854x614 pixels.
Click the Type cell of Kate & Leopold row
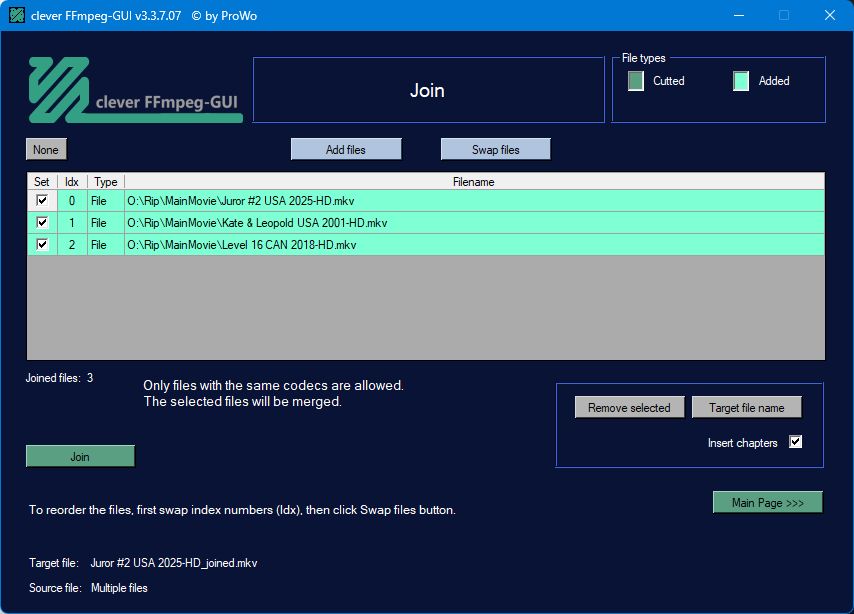tap(106, 222)
